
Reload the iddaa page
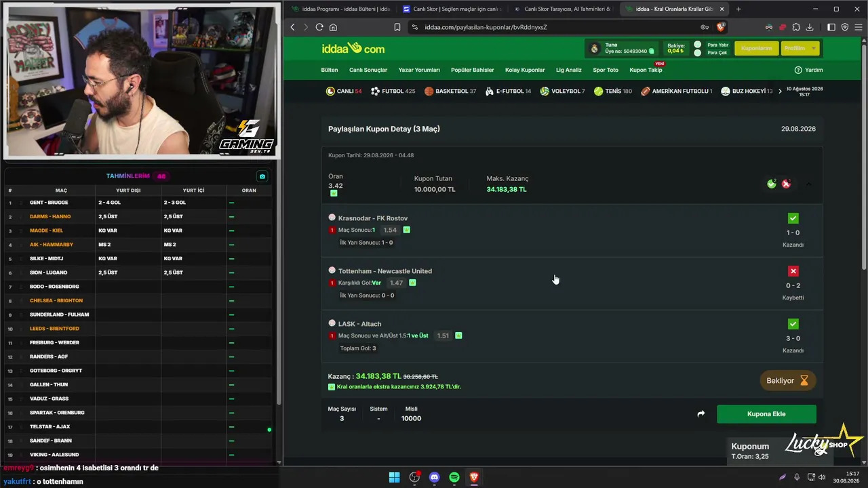(319, 27)
